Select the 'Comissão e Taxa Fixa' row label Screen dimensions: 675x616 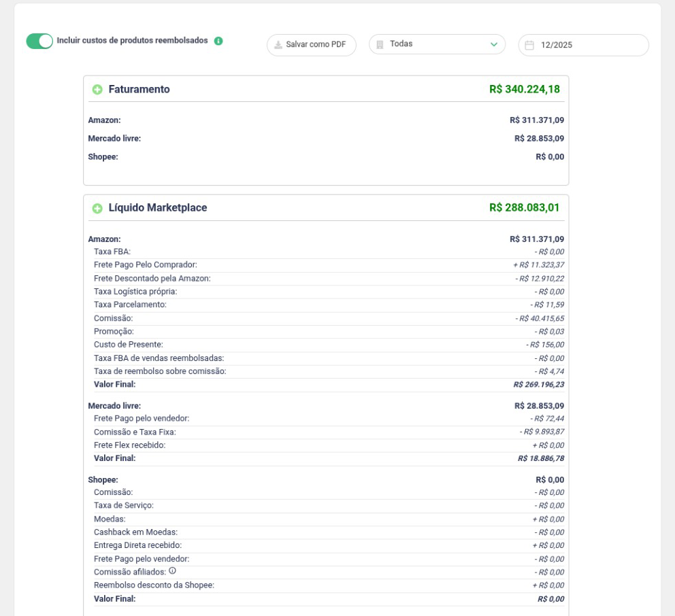click(135, 432)
